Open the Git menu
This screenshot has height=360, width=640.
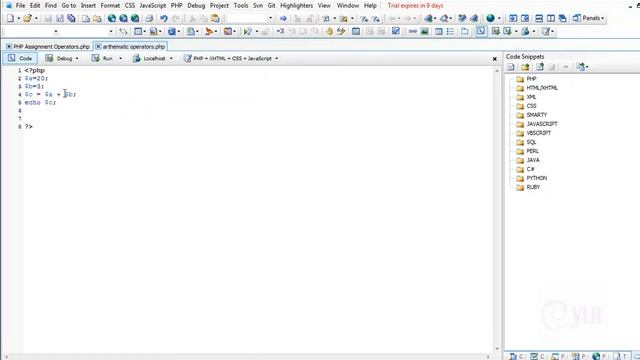pos(271,6)
